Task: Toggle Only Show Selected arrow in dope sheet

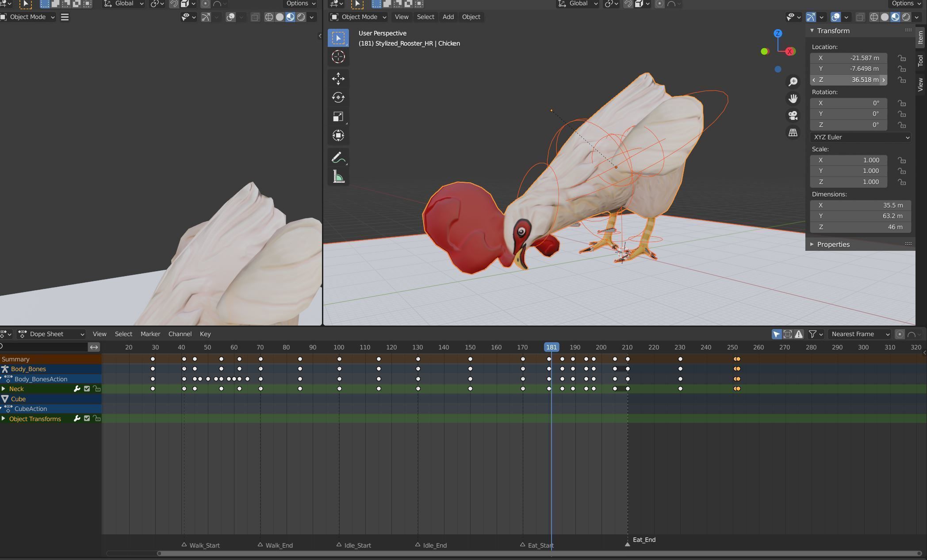Action: click(x=777, y=334)
